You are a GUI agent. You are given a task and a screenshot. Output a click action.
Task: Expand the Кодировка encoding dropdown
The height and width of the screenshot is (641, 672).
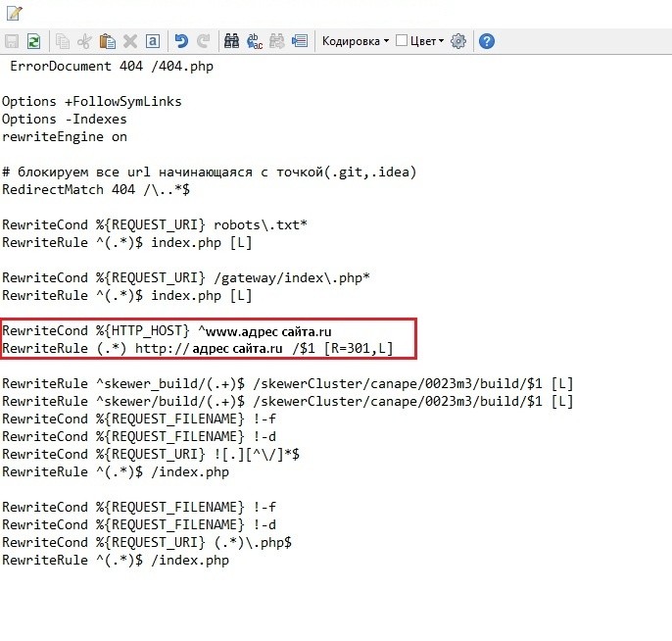(355, 41)
